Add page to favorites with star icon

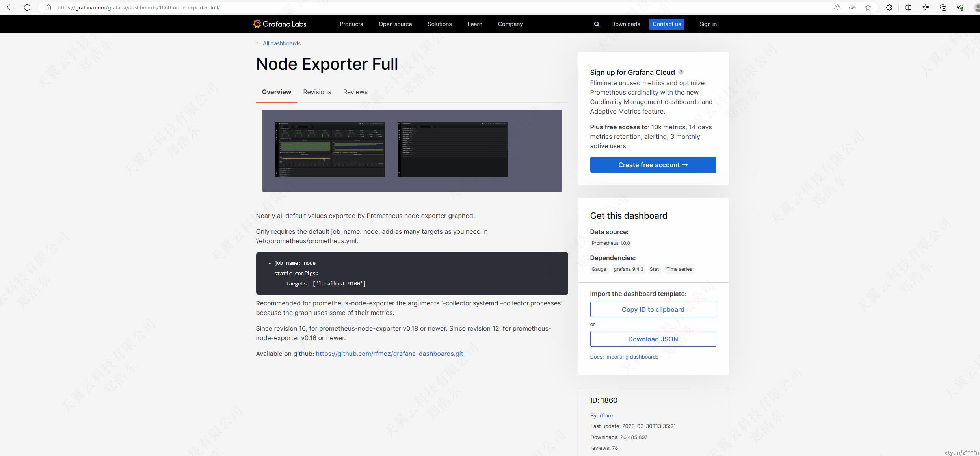[x=868, y=7]
